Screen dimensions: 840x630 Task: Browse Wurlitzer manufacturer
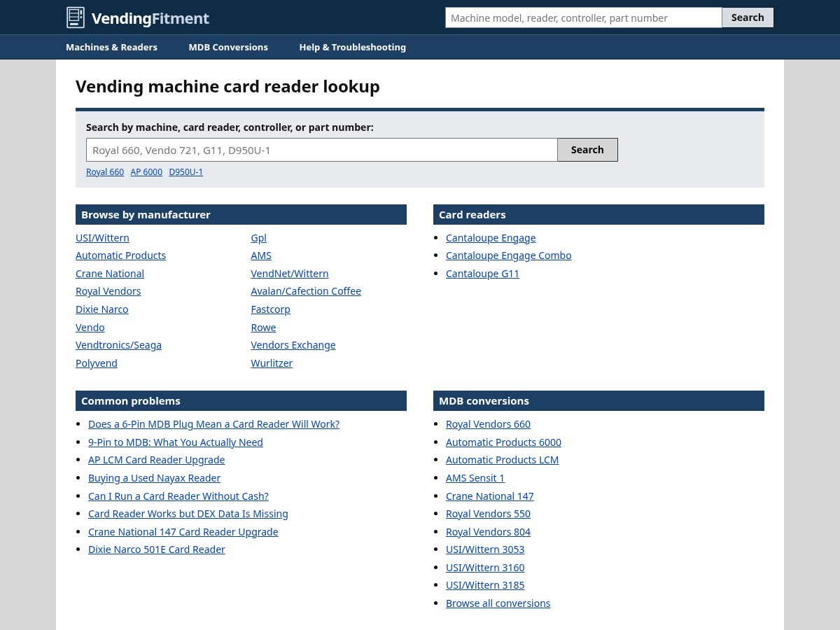pyautogui.click(x=272, y=363)
